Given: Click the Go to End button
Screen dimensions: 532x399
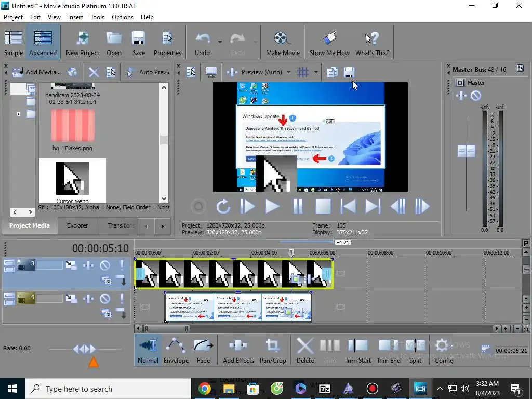Looking at the screenshot, I should click(373, 206).
